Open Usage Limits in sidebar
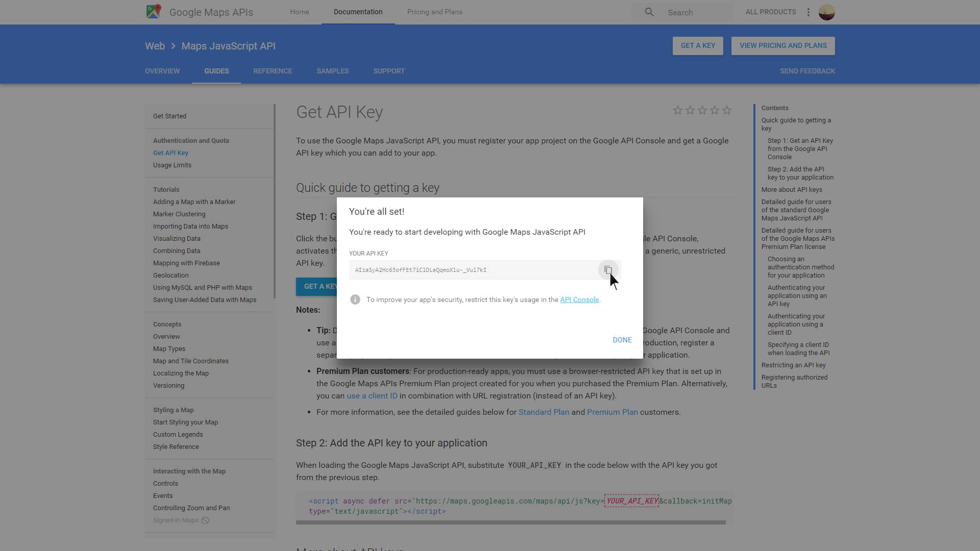 click(172, 165)
